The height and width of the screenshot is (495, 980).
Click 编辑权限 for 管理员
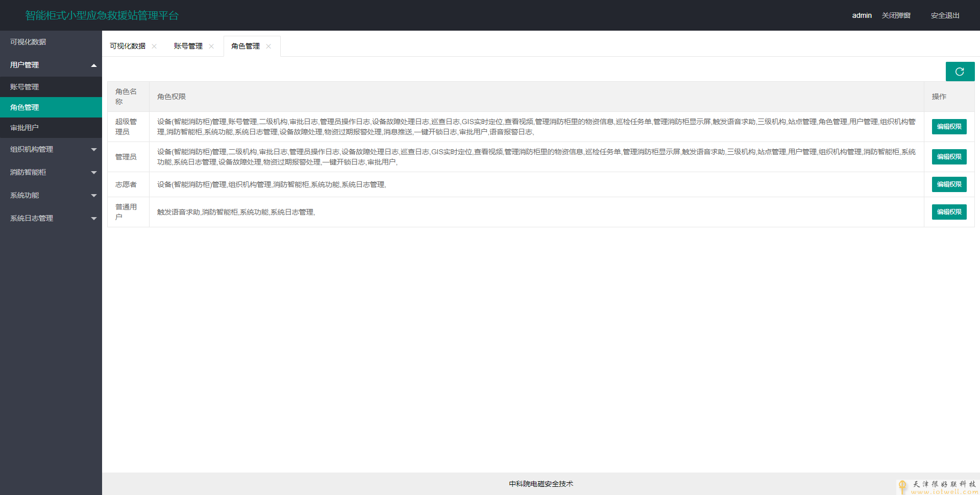(x=949, y=157)
